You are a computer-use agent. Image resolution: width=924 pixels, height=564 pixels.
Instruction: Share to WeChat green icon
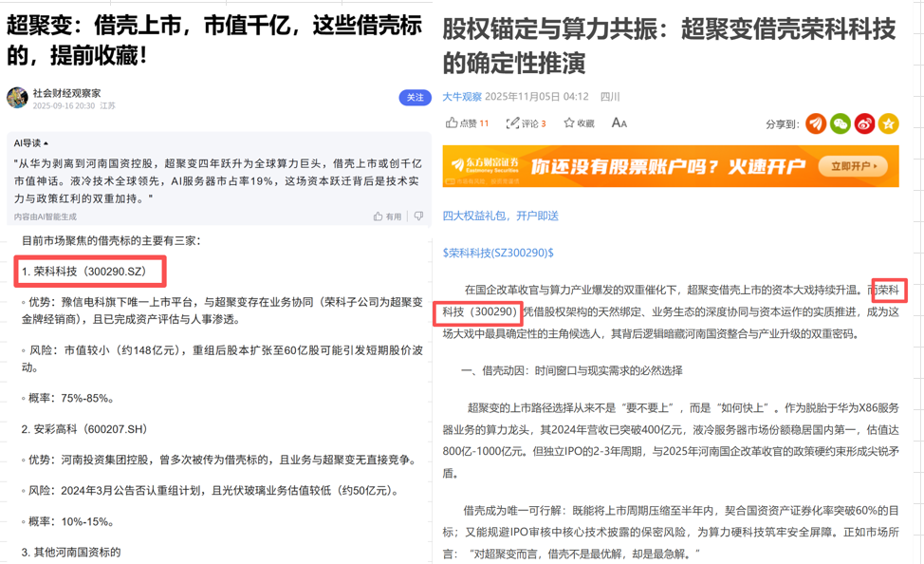coord(841,123)
